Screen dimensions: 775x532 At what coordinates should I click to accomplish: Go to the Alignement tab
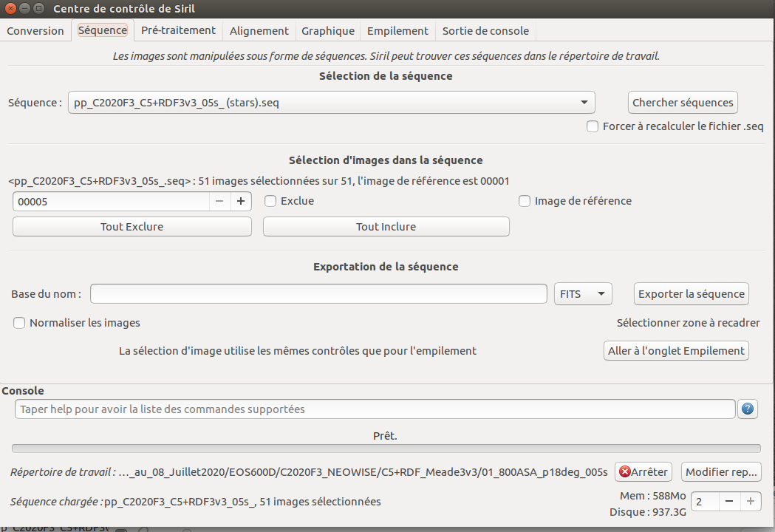(259, 30)
